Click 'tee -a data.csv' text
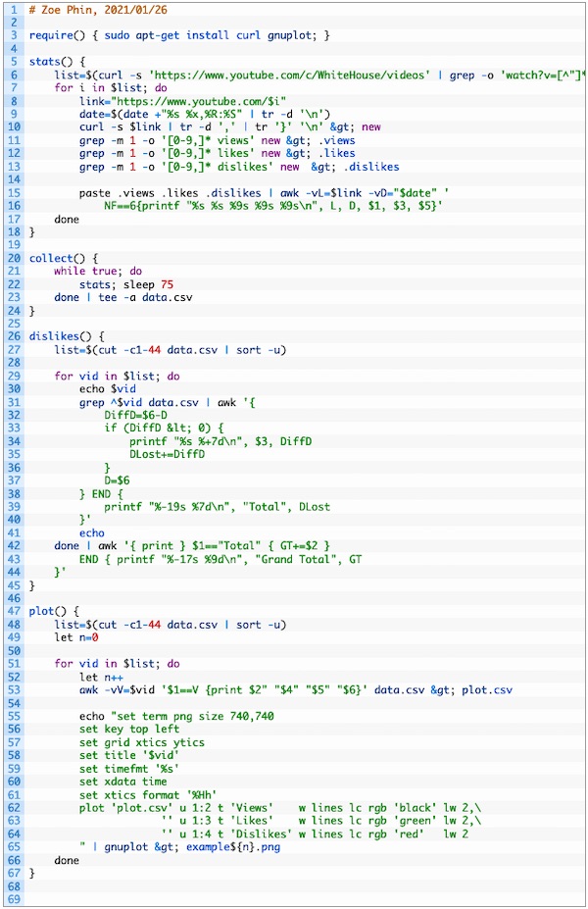 (145, 297)
